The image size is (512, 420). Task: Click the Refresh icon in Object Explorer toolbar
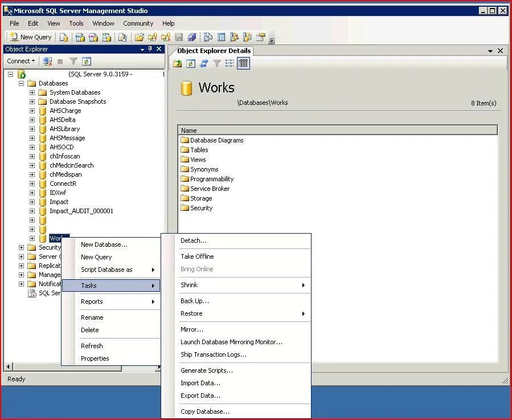point(87,61)
